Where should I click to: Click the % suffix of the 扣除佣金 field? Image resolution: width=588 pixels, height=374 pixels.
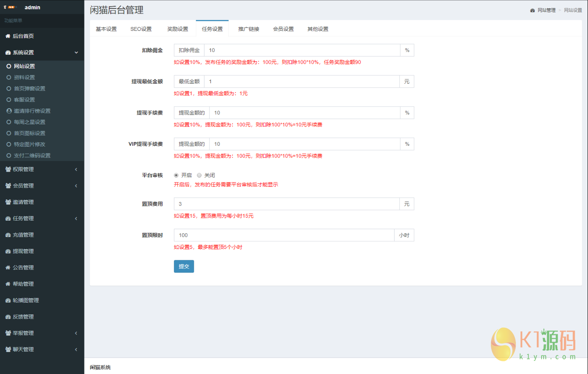tap(407, 50)
